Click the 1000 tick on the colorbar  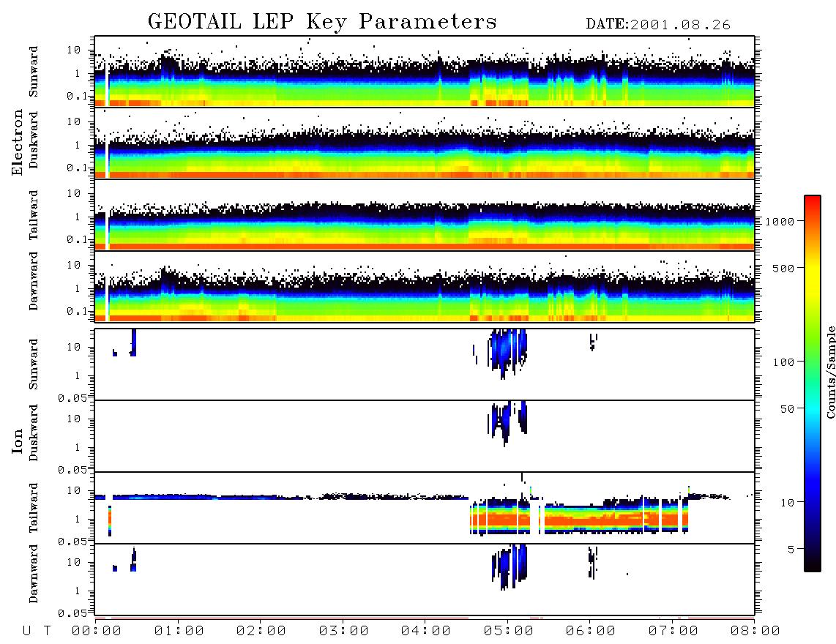pyautogui.click(x=780, y=222)
